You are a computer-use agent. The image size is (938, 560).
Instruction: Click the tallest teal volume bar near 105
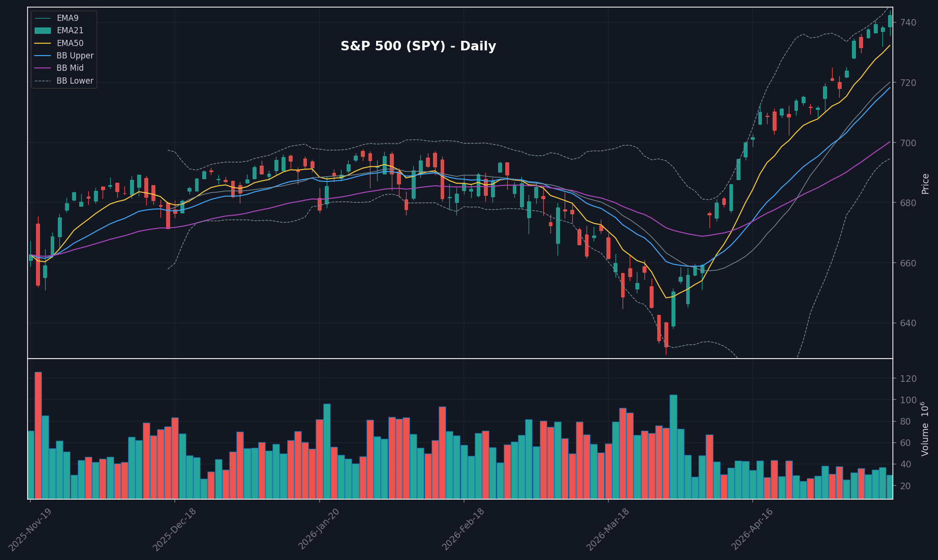[673, 447]
